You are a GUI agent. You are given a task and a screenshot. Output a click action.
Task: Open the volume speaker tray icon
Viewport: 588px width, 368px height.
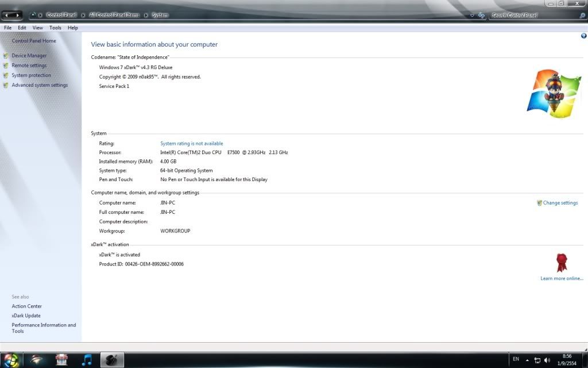tap(547, 361)
